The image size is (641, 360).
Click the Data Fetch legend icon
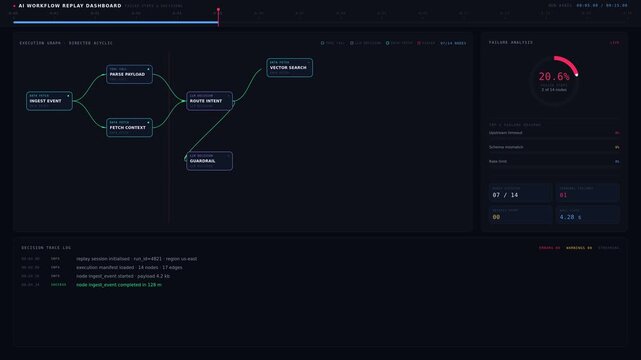coord(388,43)
